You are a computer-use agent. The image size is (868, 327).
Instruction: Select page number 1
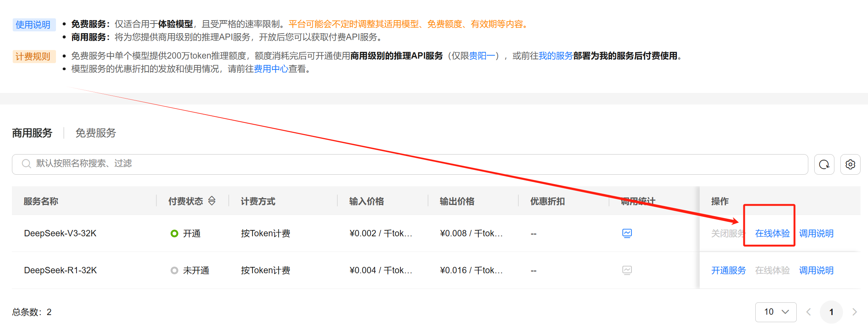point(831,312)
